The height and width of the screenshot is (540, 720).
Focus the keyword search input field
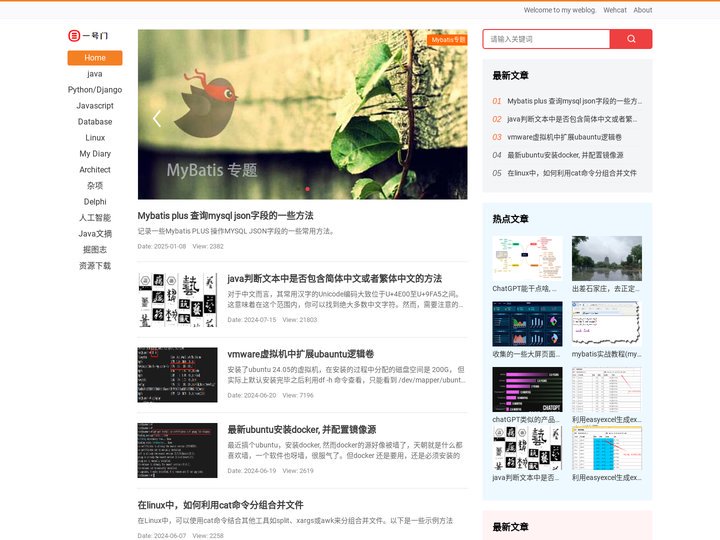(546, 39)
